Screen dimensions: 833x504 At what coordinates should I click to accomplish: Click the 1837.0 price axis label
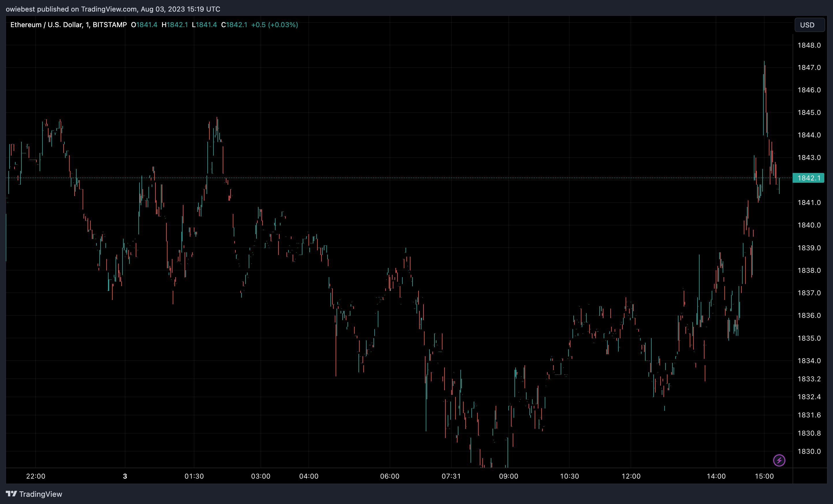[x=809, y=293]
